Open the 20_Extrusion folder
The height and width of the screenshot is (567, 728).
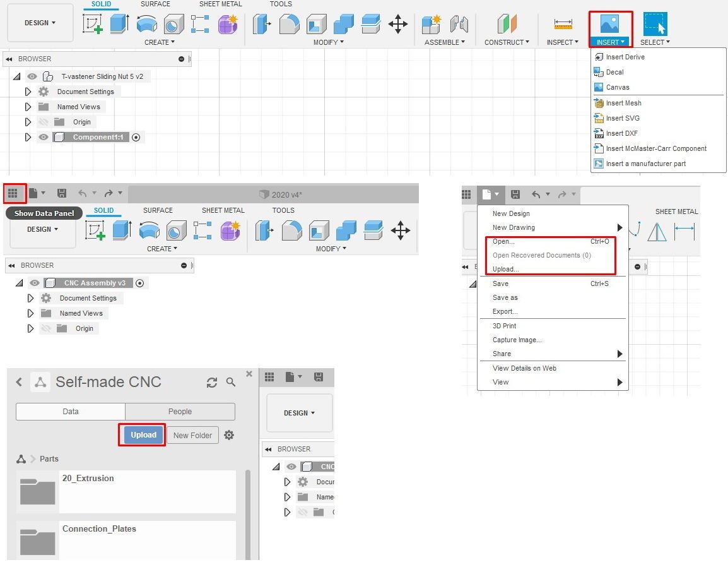[126, 492]
